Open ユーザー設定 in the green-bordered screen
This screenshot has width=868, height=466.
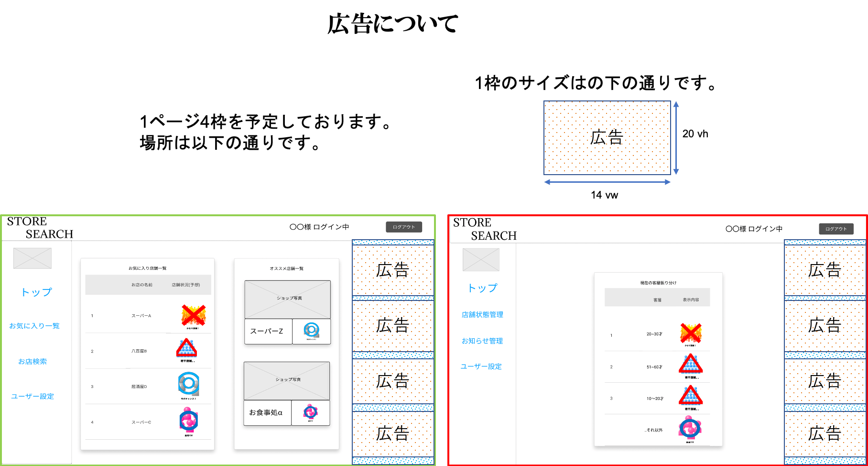[33, 396]
